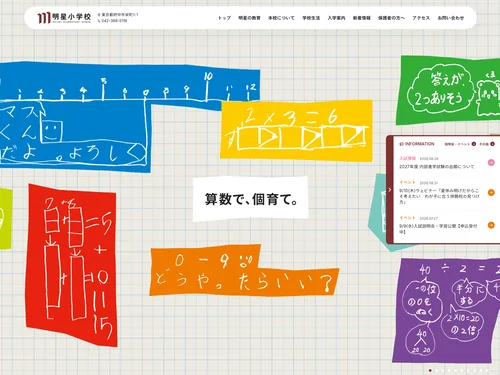500x375 pixels.
Task: Select the first dark slide indicator dot
Action: [430, 370]
